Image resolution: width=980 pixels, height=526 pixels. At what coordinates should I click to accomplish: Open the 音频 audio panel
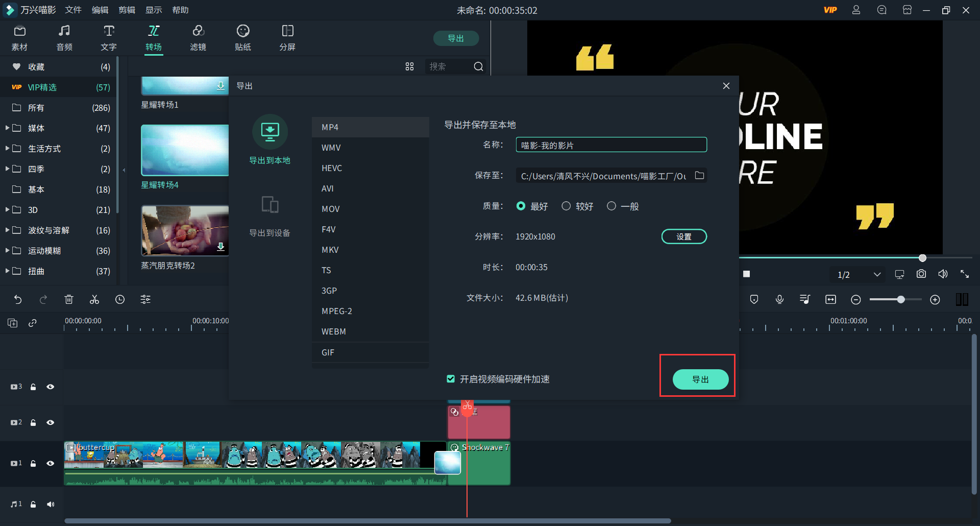[x=64, y=37]
